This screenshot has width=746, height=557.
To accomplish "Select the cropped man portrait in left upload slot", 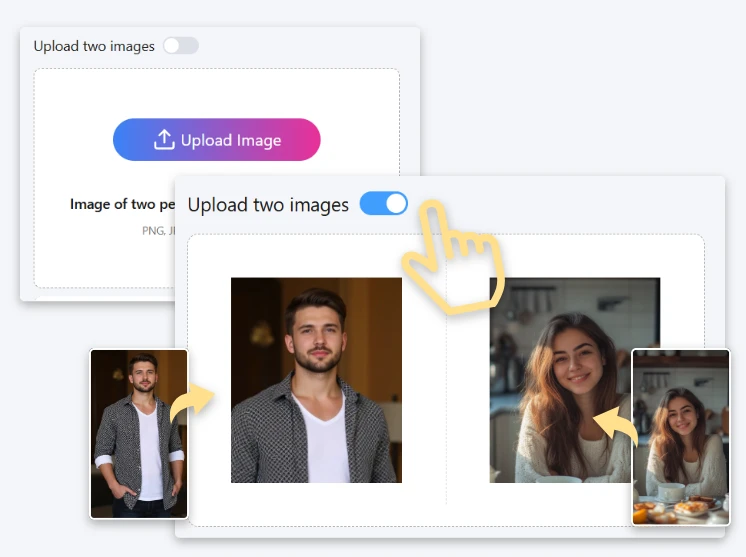I will click(x=316, y=380).
